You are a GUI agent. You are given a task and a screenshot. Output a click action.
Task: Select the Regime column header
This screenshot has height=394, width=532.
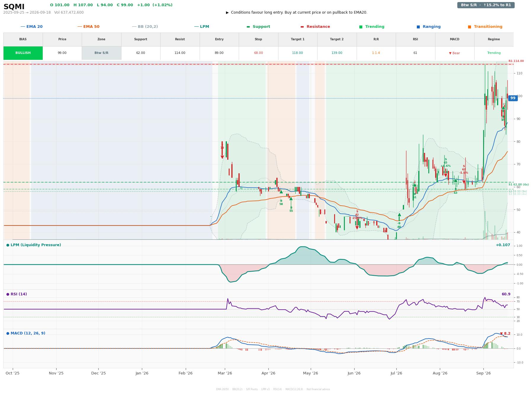click(494, 39)
